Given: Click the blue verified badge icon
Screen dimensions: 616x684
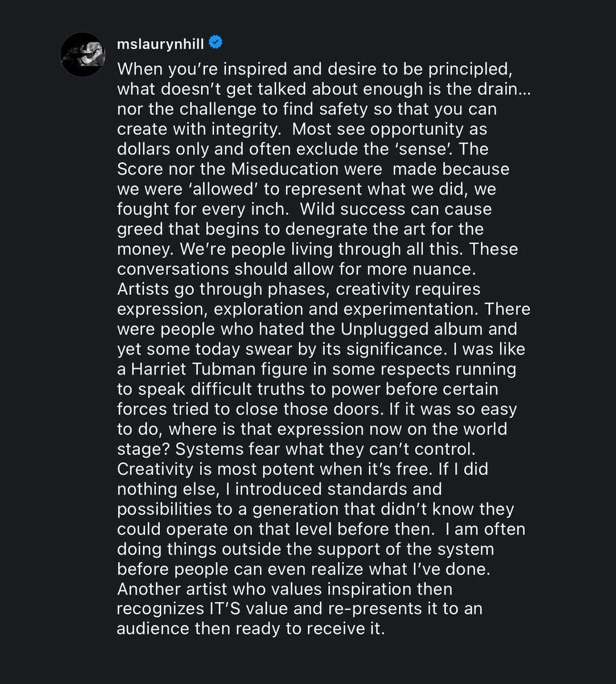Looking at the screenshot, I should 216,43.
